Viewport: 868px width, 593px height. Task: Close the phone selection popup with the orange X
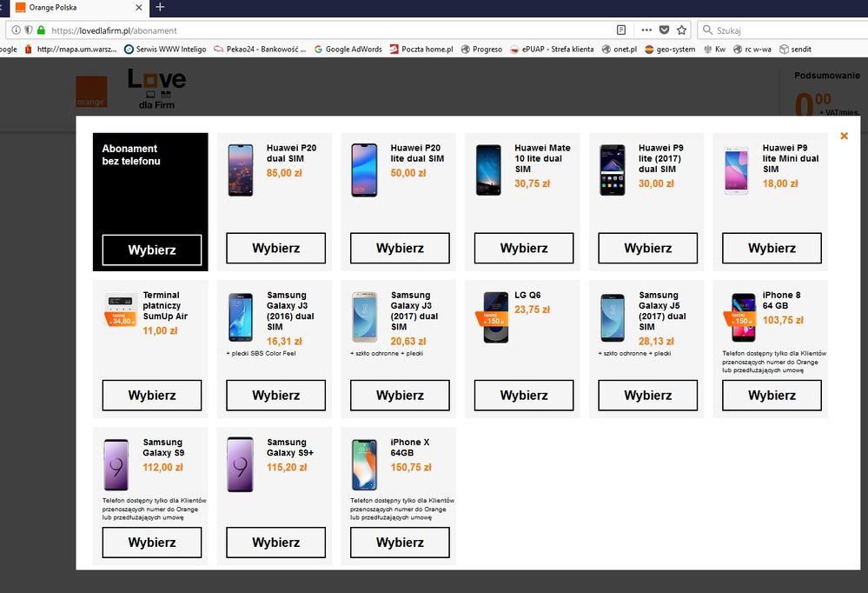click(844, 136)
